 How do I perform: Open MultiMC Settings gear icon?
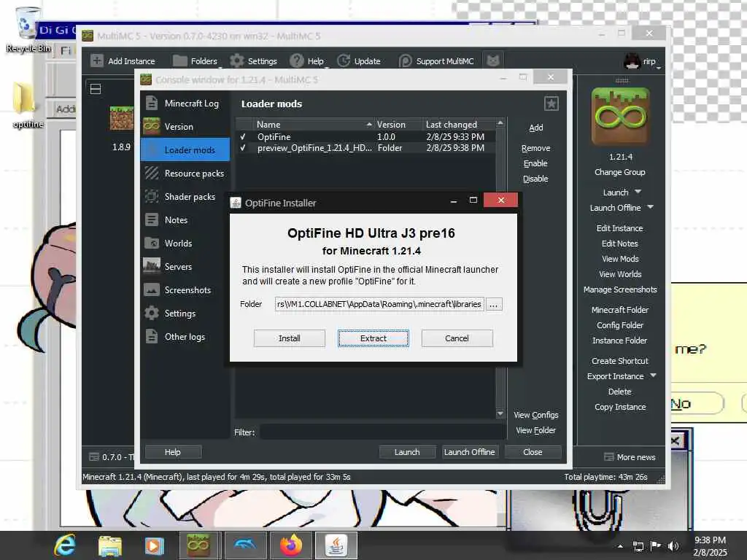pos(237,61)
